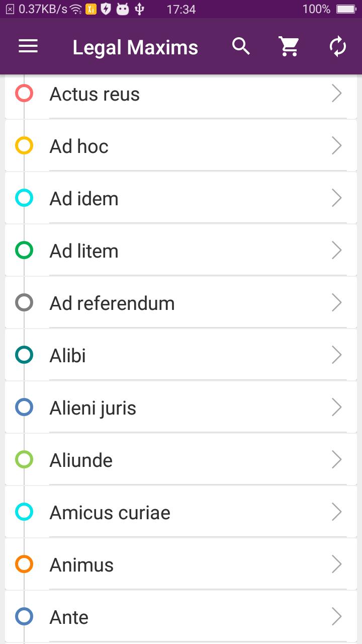Select the yellow circle beside Ad hoc
The width and height of the screenshot is (362, 644).
click(24, 146)
